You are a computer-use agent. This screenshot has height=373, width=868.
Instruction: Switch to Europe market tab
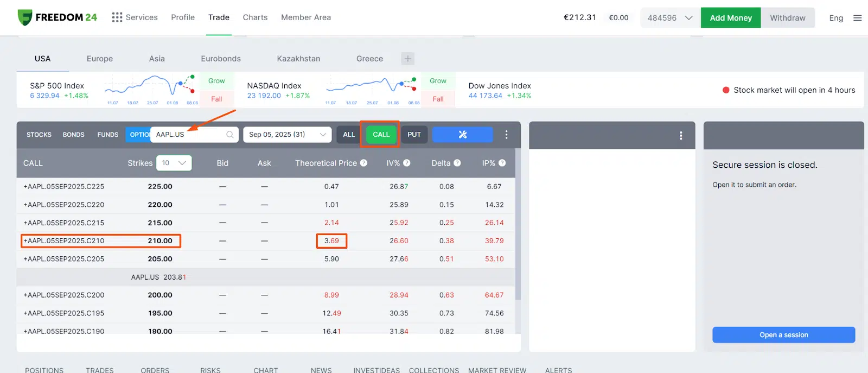(x=100, y=59)
